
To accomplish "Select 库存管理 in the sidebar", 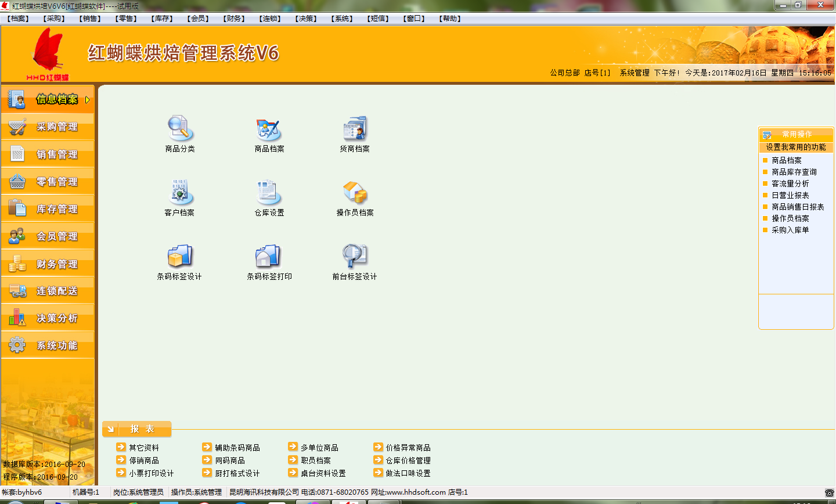I will 48,208.
